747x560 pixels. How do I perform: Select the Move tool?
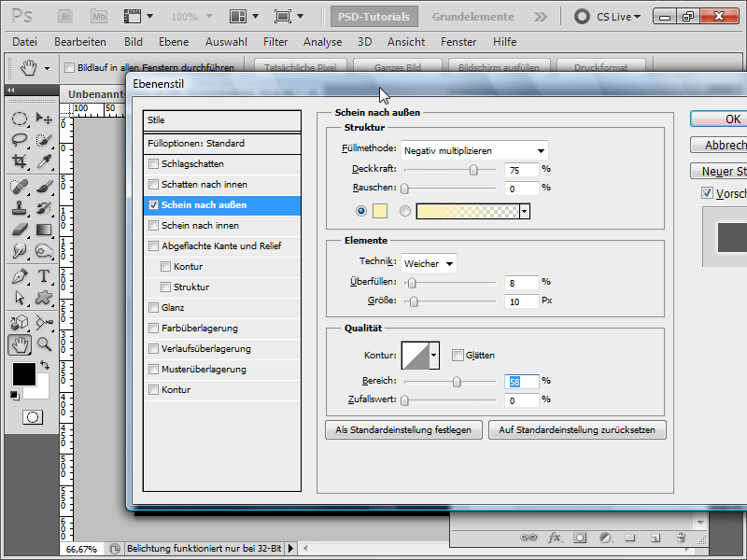[44, 119]
